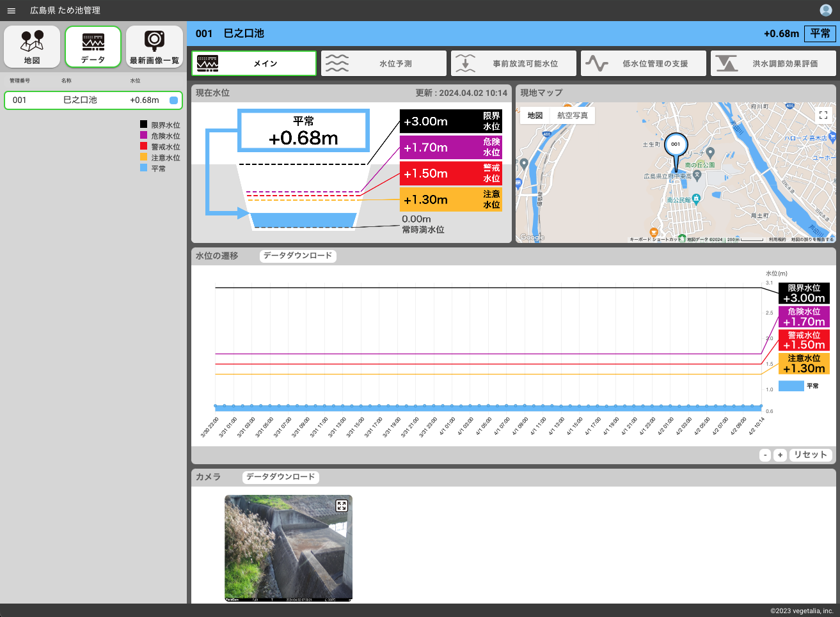Viewport: 840px width, 617px height.
Task: Open the 事前放流可能水位 tab
Action: (x=514, y=64)
